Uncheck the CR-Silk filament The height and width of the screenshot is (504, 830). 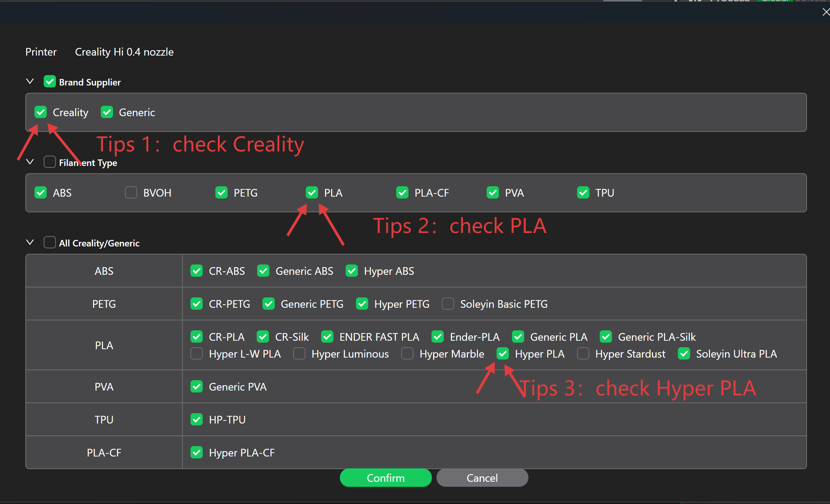coord(263,337)
